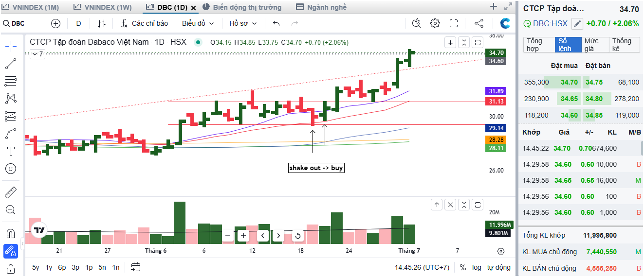Select the trend line drawing tool
Image resolution: width=644 pixels, height=277 pixels.
pos(11,63)
